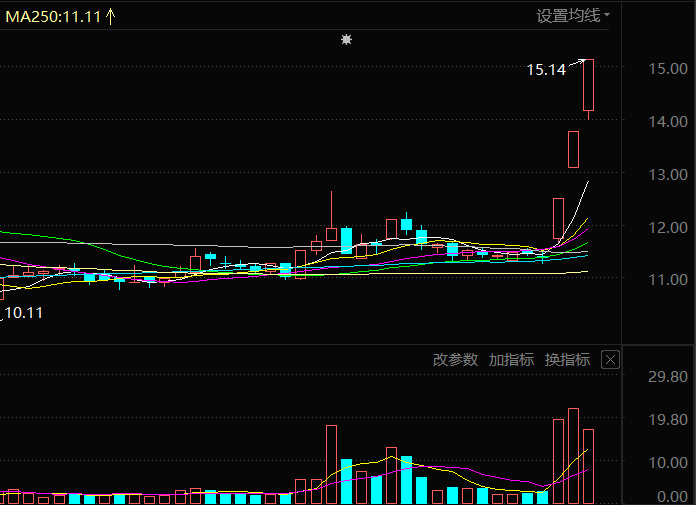Click the star event marker above the chart

pyautogui.click(x=347, y=40)
